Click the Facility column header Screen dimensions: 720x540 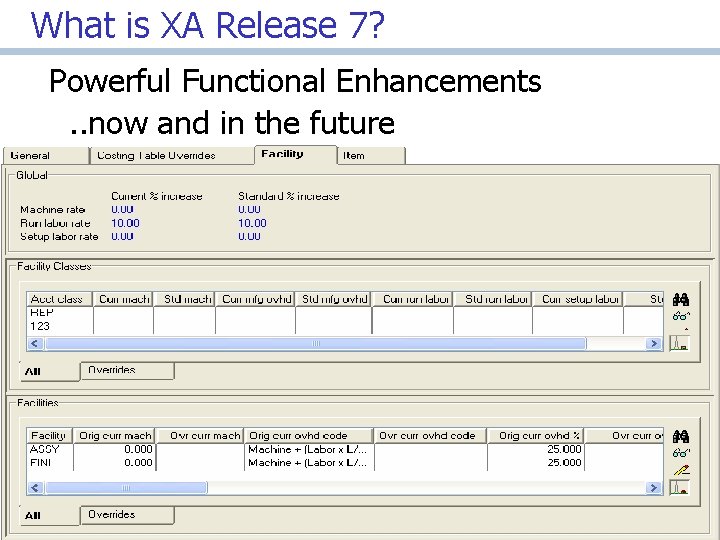pyautogui.click(x=50, y=435)
